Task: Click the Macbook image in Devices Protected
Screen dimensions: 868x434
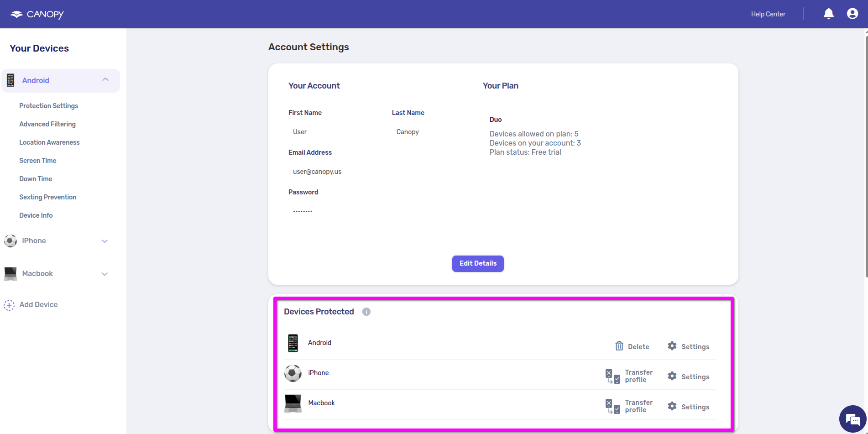Action: [293, 403]
